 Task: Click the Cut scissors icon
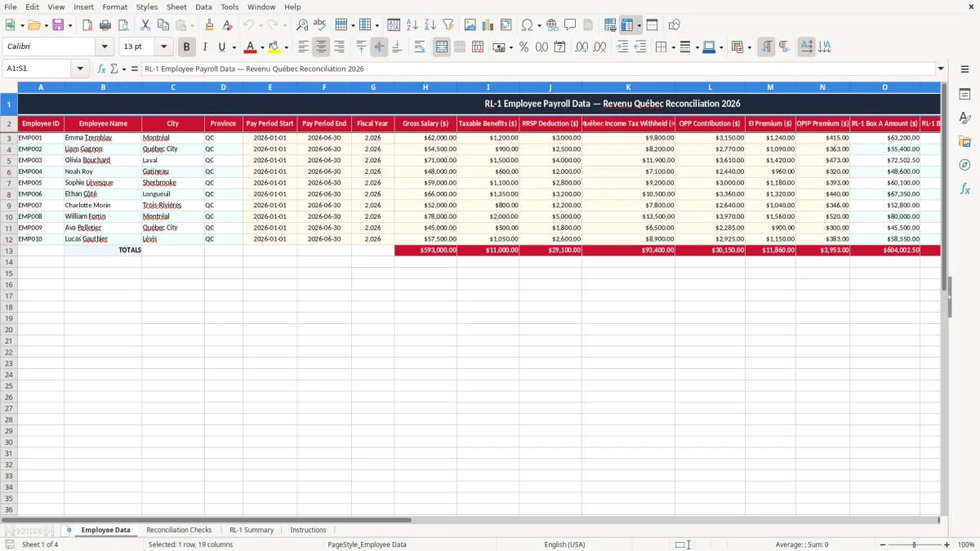click(145, 25)
